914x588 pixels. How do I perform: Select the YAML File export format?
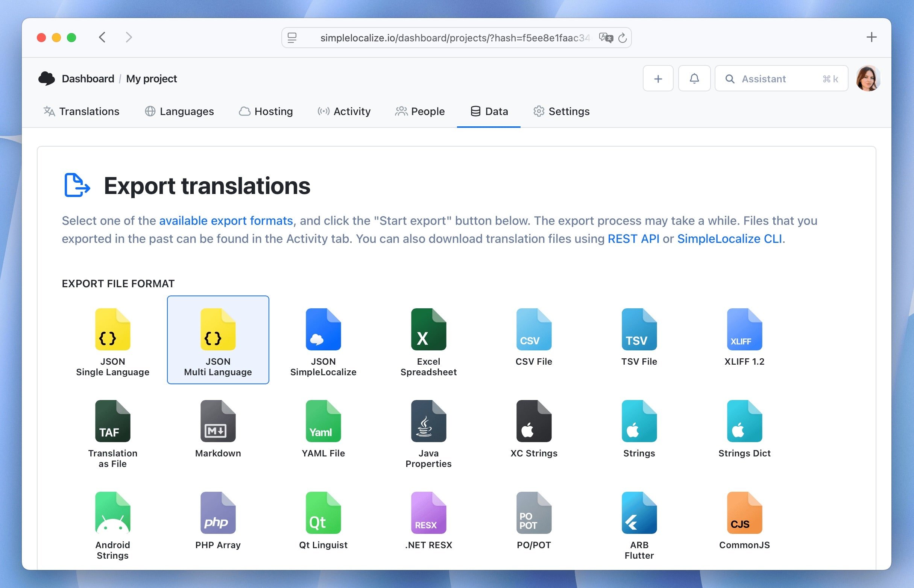323,421
